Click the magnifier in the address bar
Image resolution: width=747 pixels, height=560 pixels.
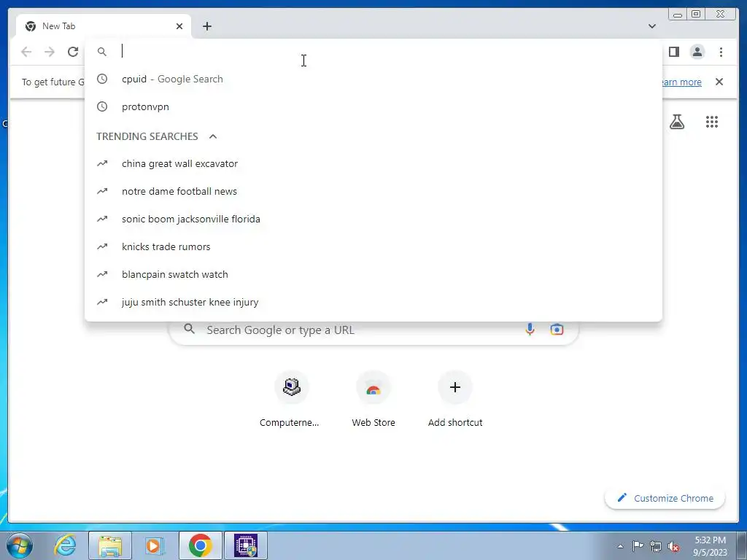[x=102, y=52]
